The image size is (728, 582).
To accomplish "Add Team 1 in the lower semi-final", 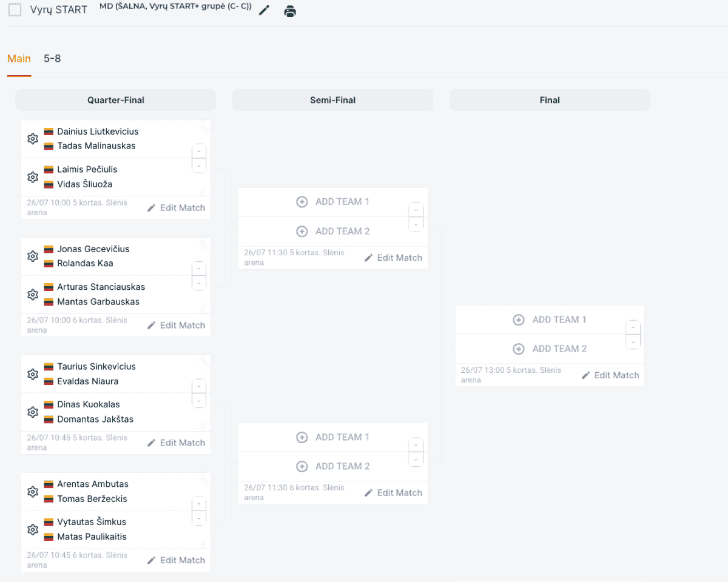I will (x=333, y=437).
